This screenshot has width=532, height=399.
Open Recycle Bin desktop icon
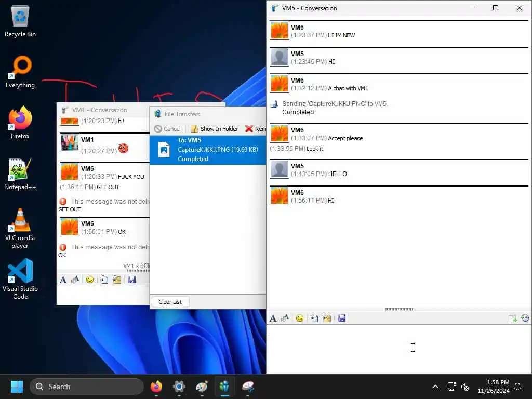pos(20,22)
